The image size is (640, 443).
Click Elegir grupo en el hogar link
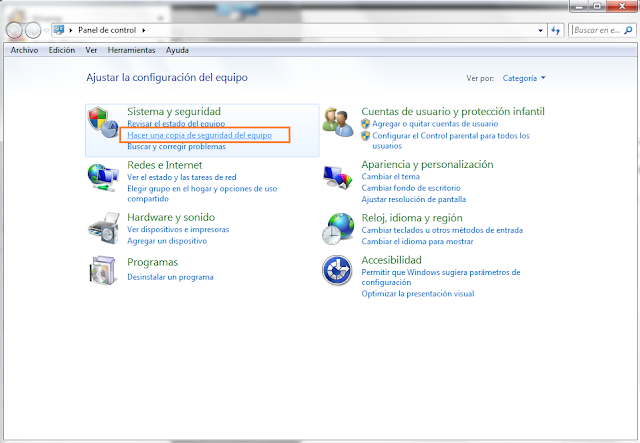(202, 194)
